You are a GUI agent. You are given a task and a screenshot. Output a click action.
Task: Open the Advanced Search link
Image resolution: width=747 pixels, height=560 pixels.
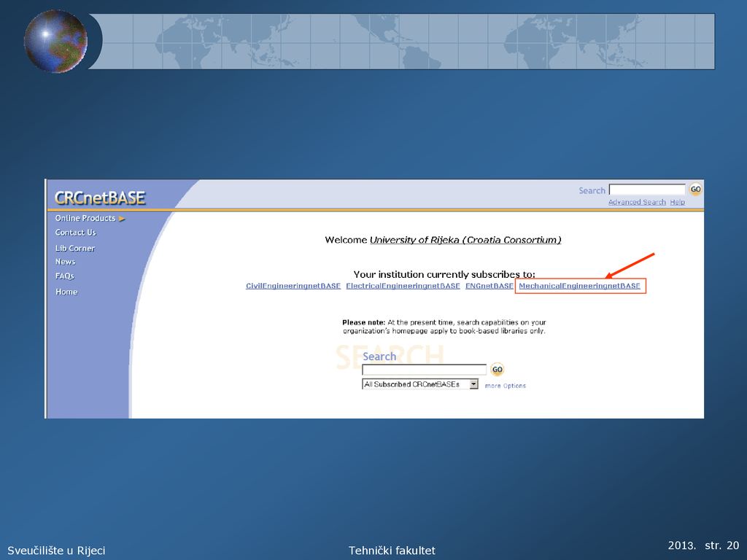coord(637,202)
